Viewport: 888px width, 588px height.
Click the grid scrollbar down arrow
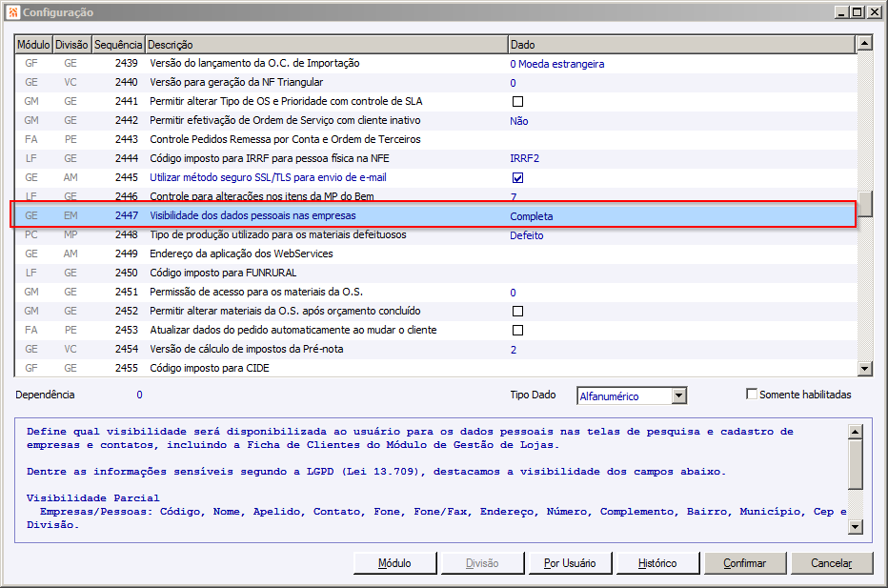(x=864, y=369)
